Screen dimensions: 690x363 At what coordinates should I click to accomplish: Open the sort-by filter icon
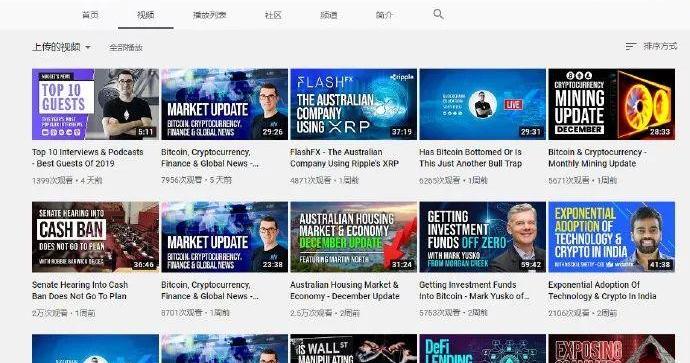tap(631, 46)
